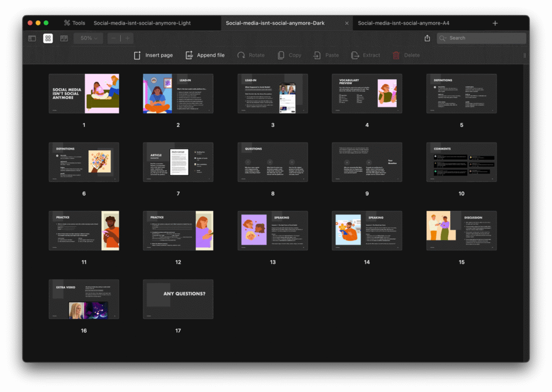Switch to two-page reading view
The width and height of the screenshot is (552, 392).
(64, 38)
